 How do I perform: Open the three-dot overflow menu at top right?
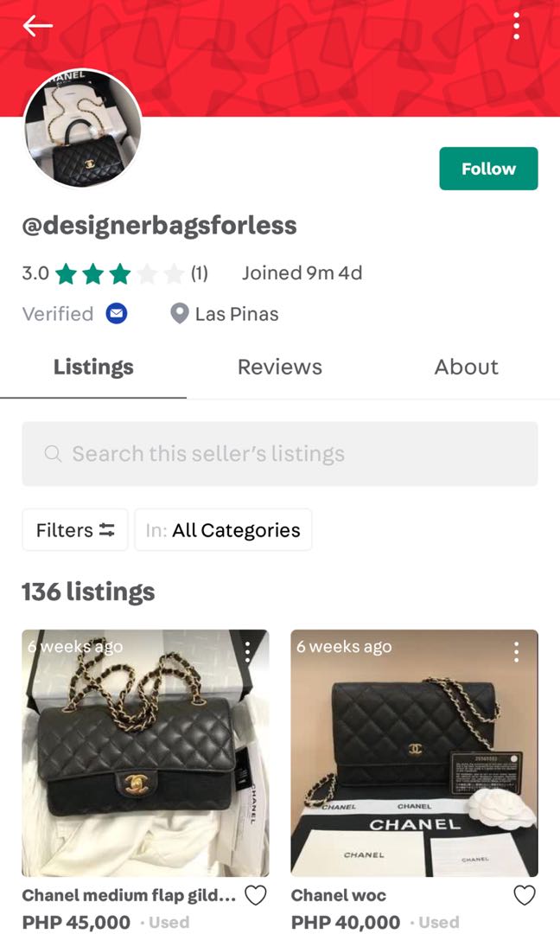[x=516, y=26]
